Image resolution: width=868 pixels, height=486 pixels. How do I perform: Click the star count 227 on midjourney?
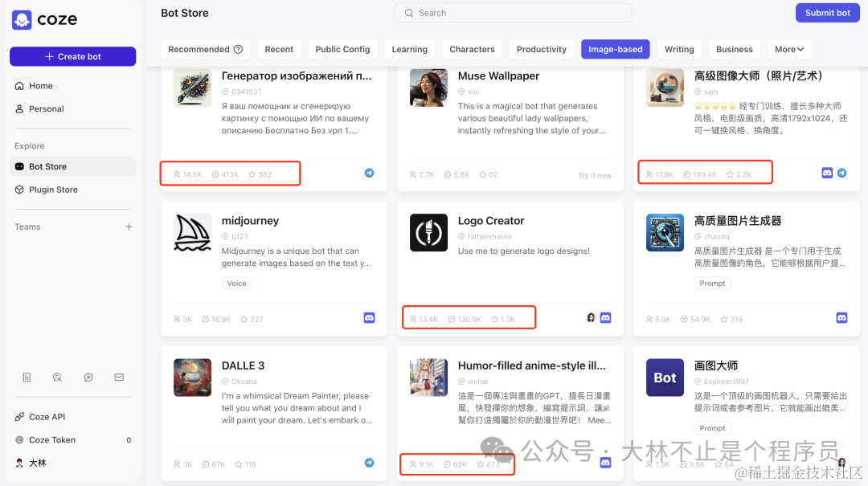252,320
